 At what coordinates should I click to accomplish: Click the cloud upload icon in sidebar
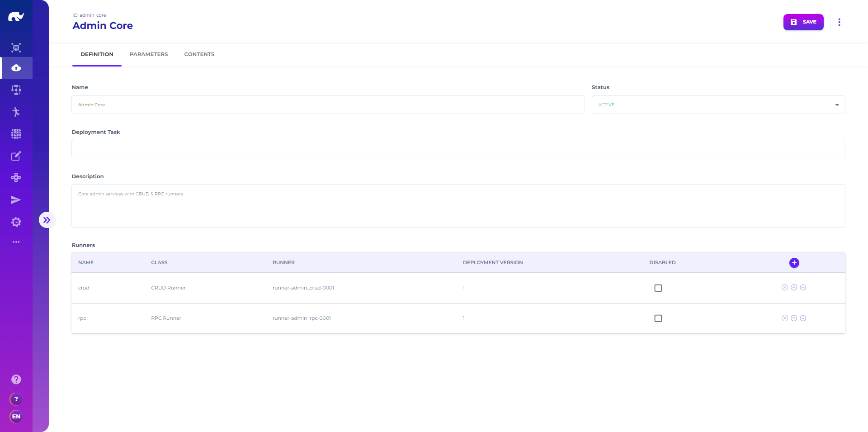(x=16, y=68)
